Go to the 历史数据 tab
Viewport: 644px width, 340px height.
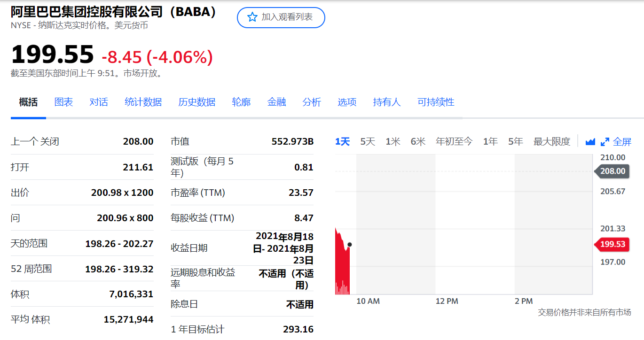196,102
